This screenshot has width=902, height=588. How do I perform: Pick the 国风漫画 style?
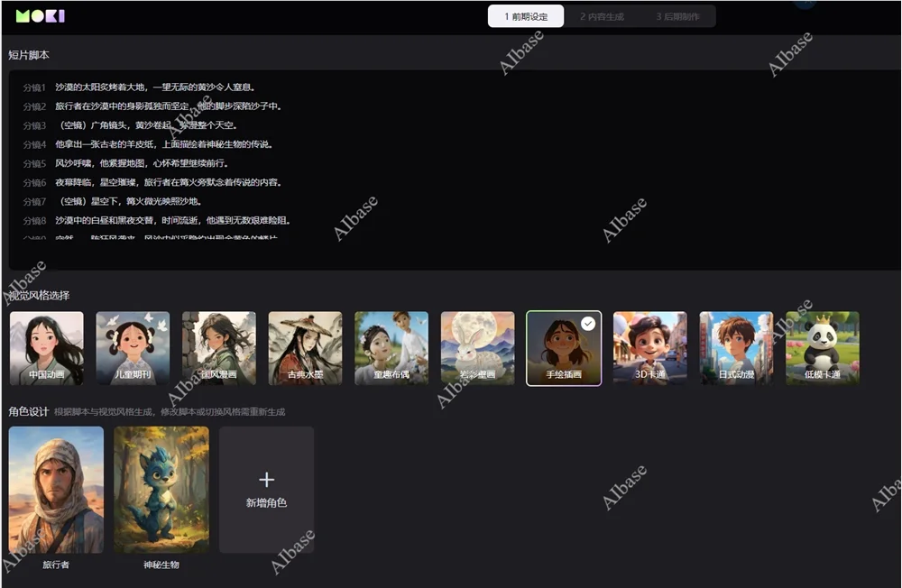(219, 348)
